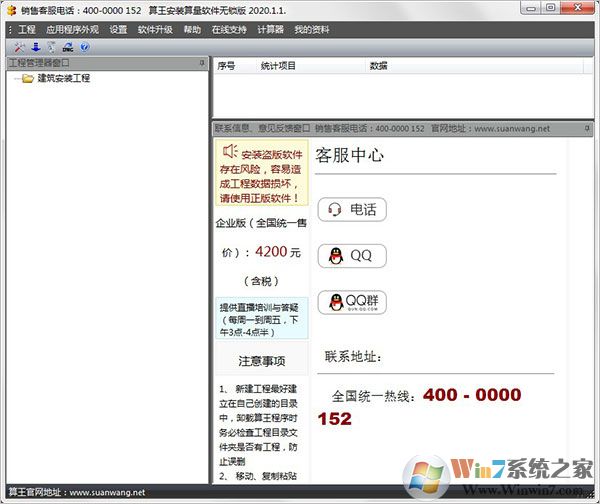This screenshot has width=600, height=504.
Task: Click the QQ群 group button
Action: click(351, 301)
